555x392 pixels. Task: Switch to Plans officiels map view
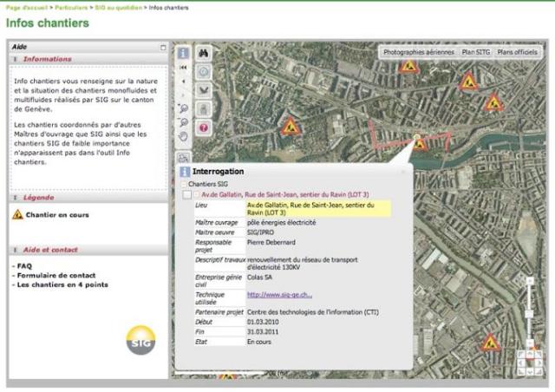click(x=517, y=52)
